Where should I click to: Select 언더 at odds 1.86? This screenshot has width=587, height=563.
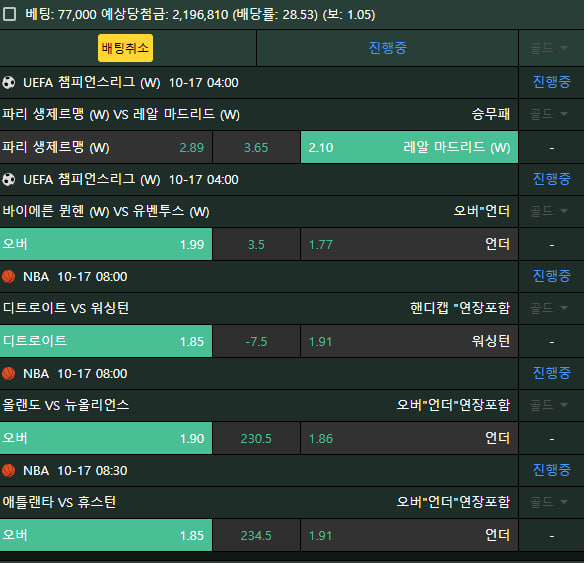(x=409, y=438)
